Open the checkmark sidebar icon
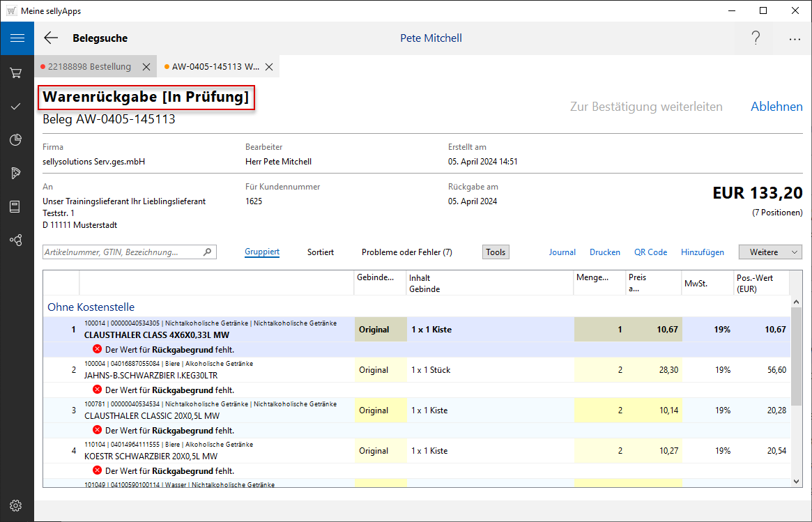The image size is (812, 522). [17, 106]
